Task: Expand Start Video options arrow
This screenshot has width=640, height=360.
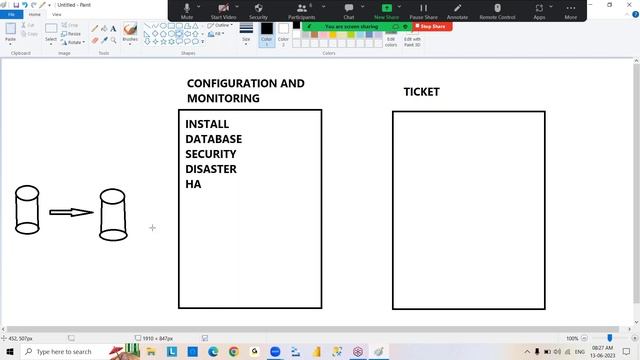Action: [x=237, y=7]
